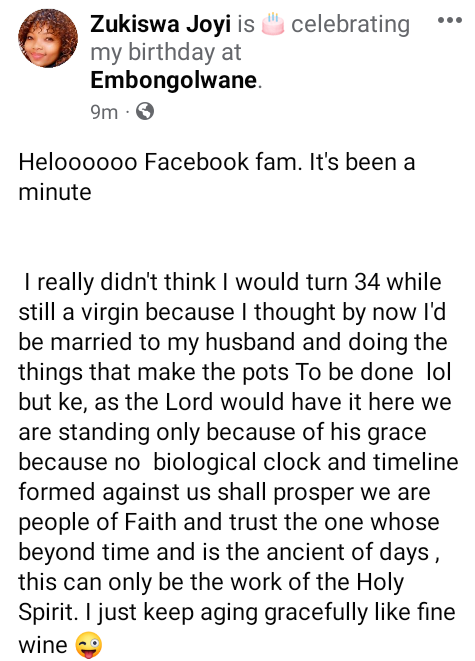Click the line mentioning turn 34
475x661 pixels.
[233, 282]
